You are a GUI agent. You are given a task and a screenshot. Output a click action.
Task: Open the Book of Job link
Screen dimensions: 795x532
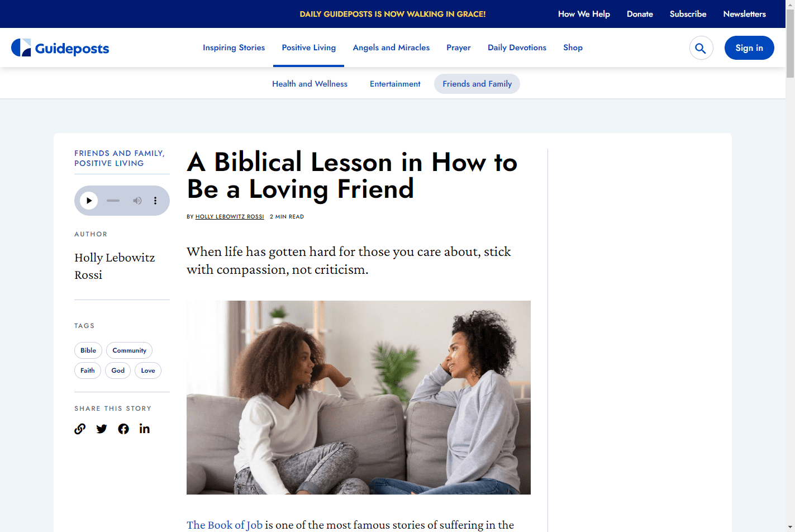click(x=225, y=525)
